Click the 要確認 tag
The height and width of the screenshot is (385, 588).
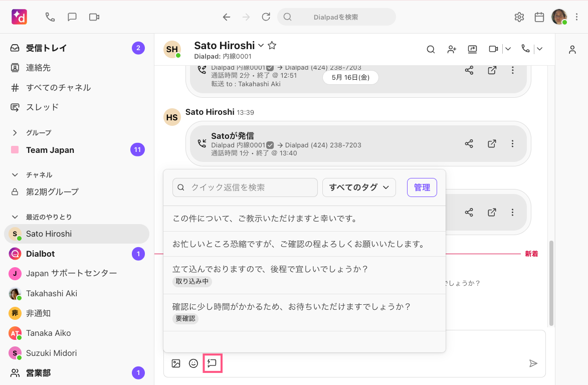[x=185, y=319]
